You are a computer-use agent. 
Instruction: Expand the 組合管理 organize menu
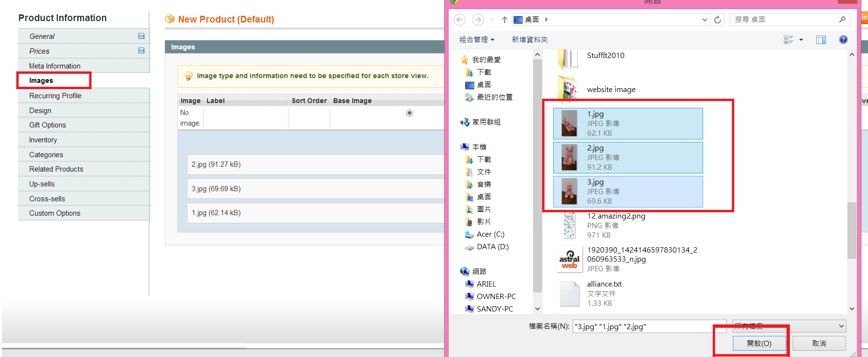tap(476, 40)
